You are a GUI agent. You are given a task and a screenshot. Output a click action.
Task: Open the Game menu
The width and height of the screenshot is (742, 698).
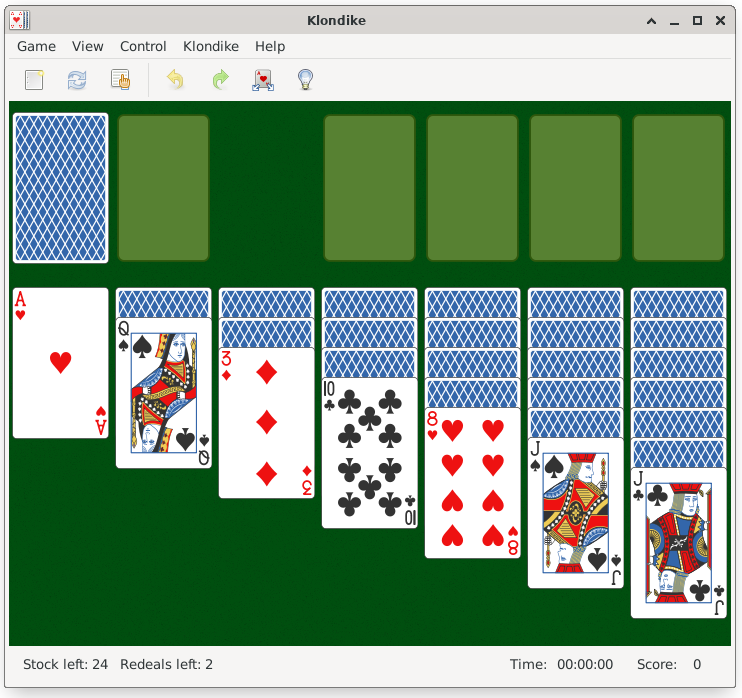click(36, 46)
